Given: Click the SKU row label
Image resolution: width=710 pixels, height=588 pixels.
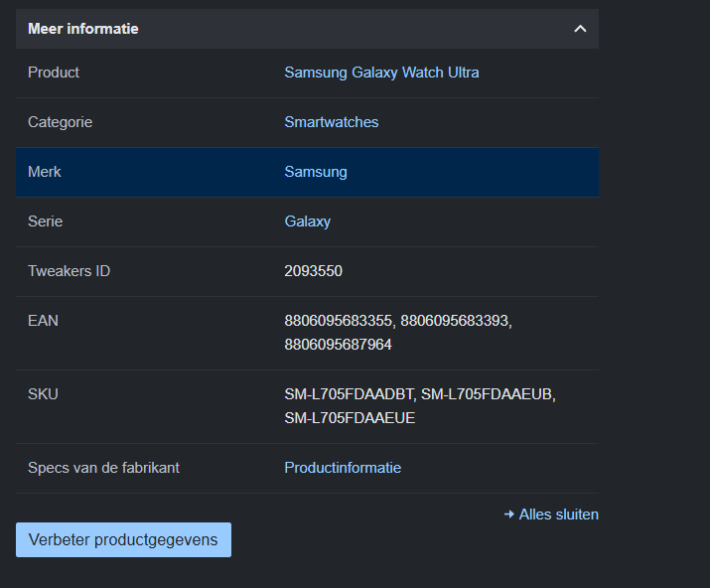Looking at the screenshot, I should coord(43,394).
